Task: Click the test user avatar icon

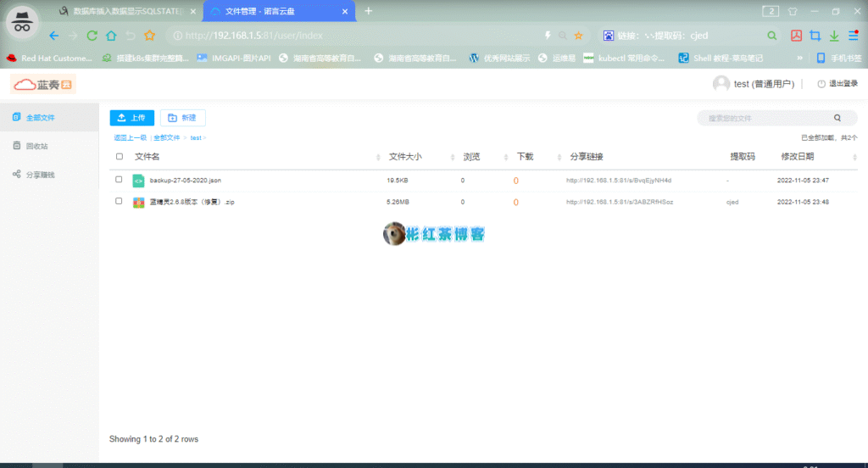Action: point(721,84)
